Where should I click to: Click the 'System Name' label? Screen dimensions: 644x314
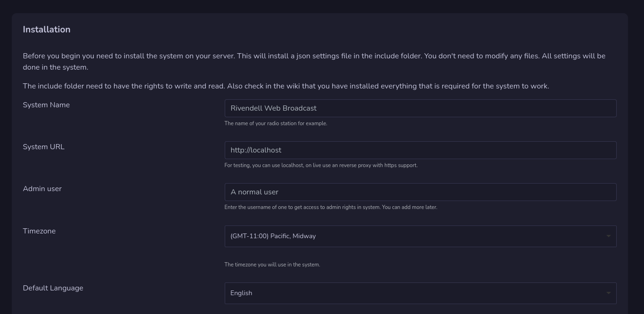[46, 105]
